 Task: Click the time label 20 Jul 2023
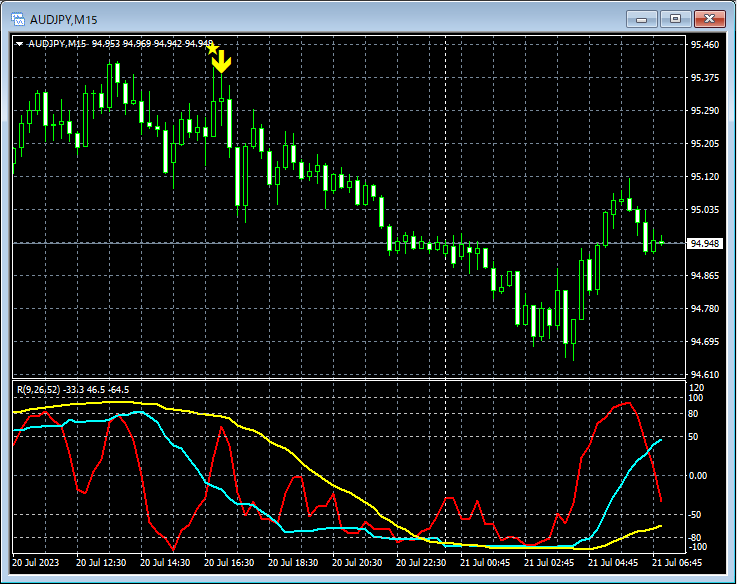click(36, 563)
